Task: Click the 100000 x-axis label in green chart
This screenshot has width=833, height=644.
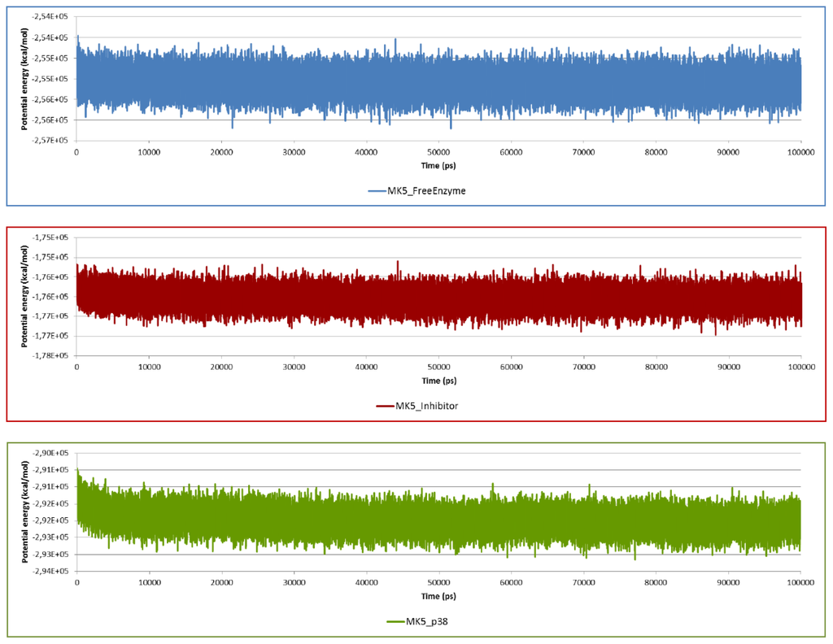Action: [800, 582]
